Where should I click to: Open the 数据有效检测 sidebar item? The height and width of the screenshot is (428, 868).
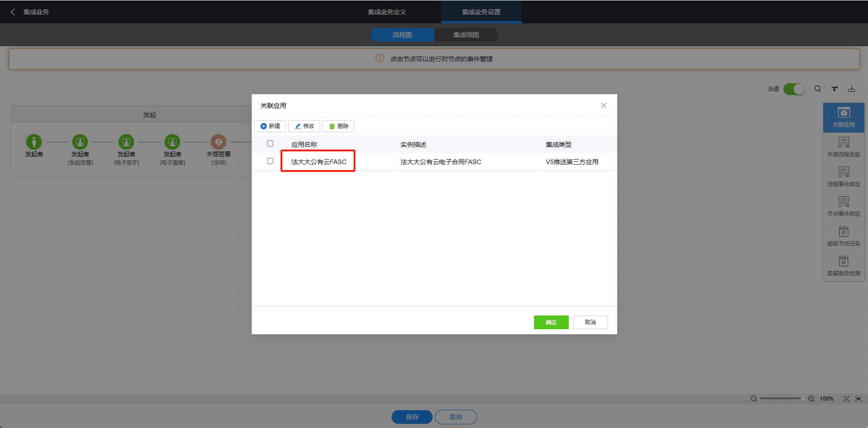(843, 266)
